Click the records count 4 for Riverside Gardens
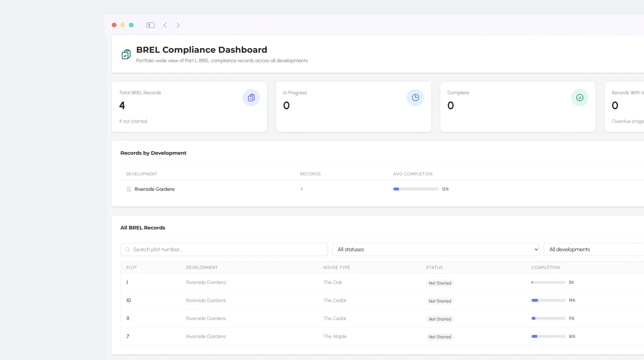The height and width of the screenshot is (360, 644). pos(302,189)
